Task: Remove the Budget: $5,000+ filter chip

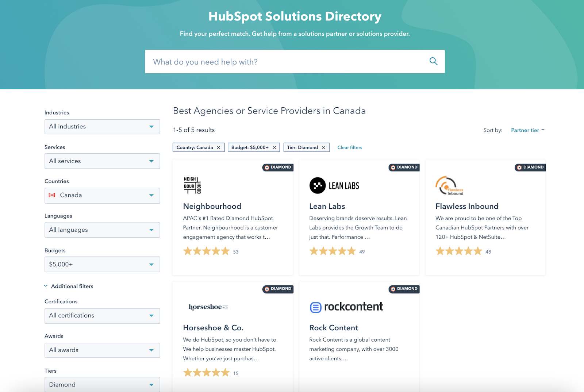Action: (274, 147)
